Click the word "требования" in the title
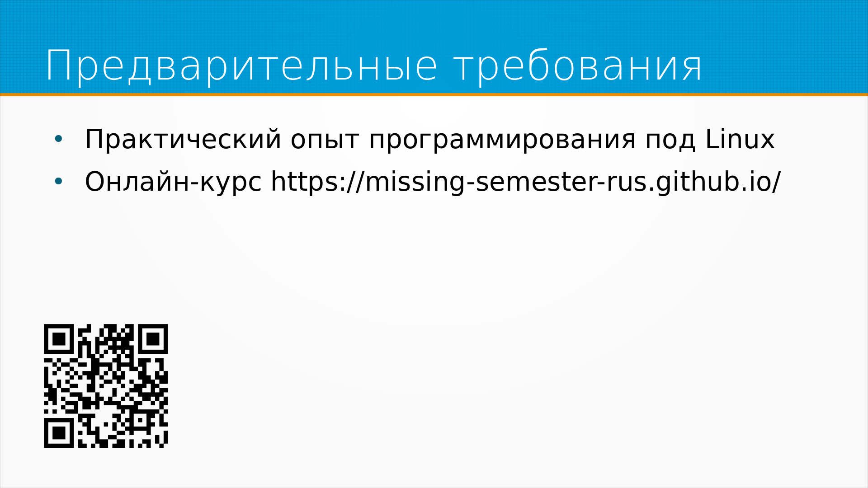Viewport: 868px width, 488px height. click(x=578, y=66)
